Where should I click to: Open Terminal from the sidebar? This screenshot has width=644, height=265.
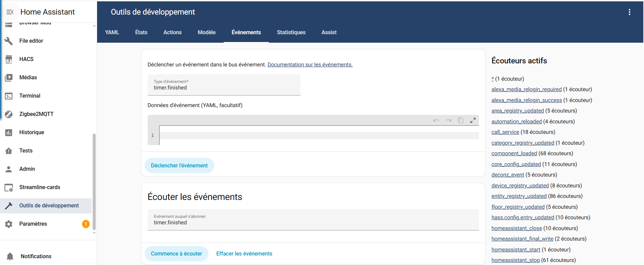coord(30,96)
